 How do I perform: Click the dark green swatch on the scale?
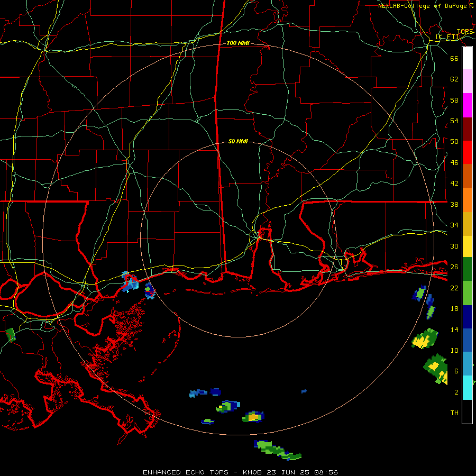click(467, 269)
